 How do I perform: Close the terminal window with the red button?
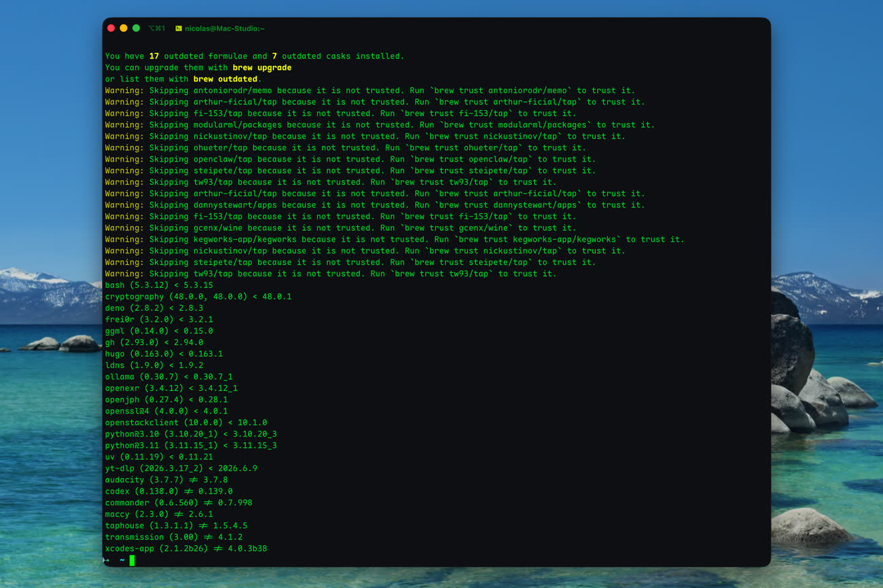(x=111, y=29)
